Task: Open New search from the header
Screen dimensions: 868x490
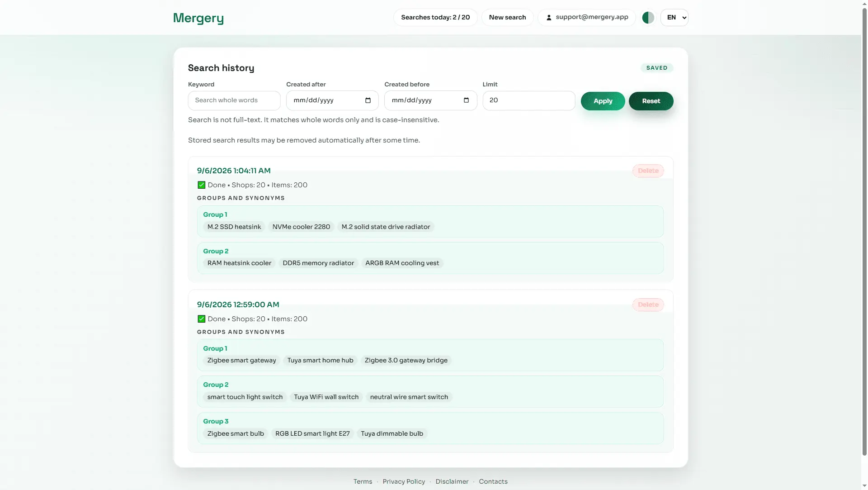Action: [507, 18]
